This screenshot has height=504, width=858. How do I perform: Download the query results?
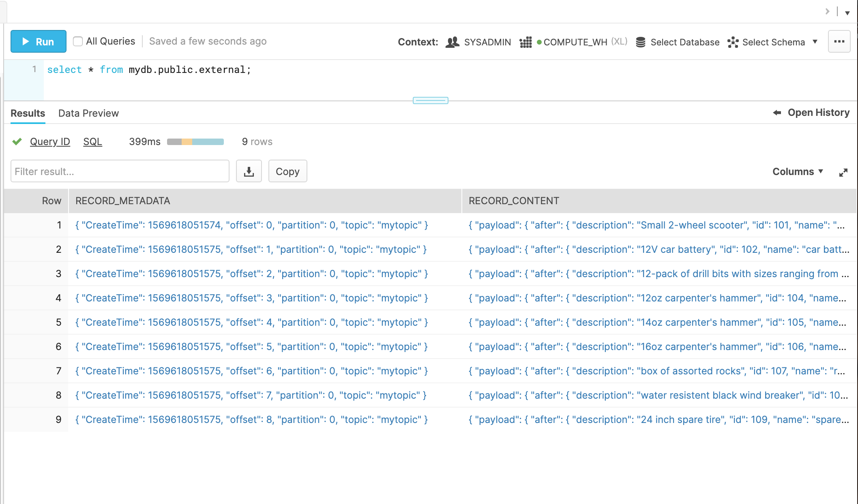click(249, 171)
